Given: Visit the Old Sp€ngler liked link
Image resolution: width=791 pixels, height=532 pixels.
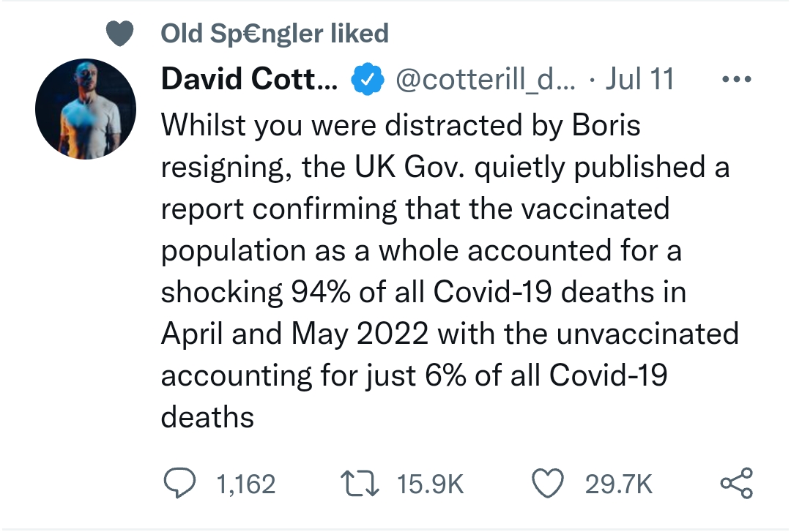Looking at the screenshot, I should 275,33.
